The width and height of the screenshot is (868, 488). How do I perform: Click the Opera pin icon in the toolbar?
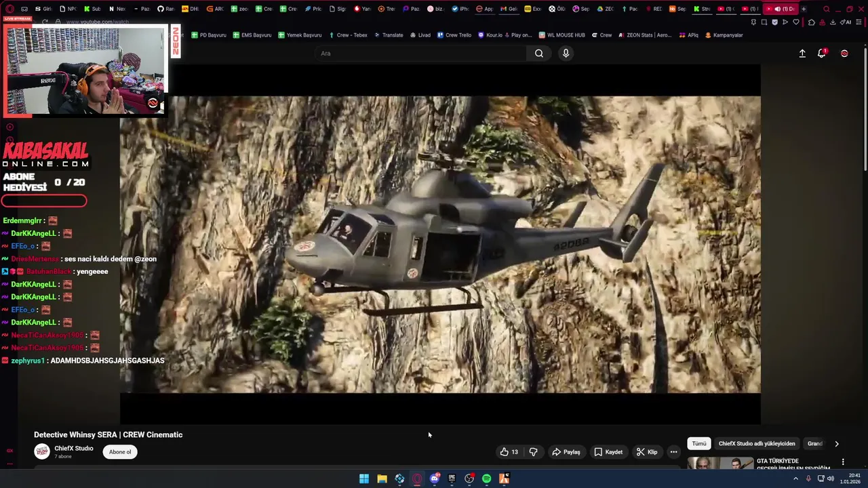pyautogui.click(x=753, y=22)
